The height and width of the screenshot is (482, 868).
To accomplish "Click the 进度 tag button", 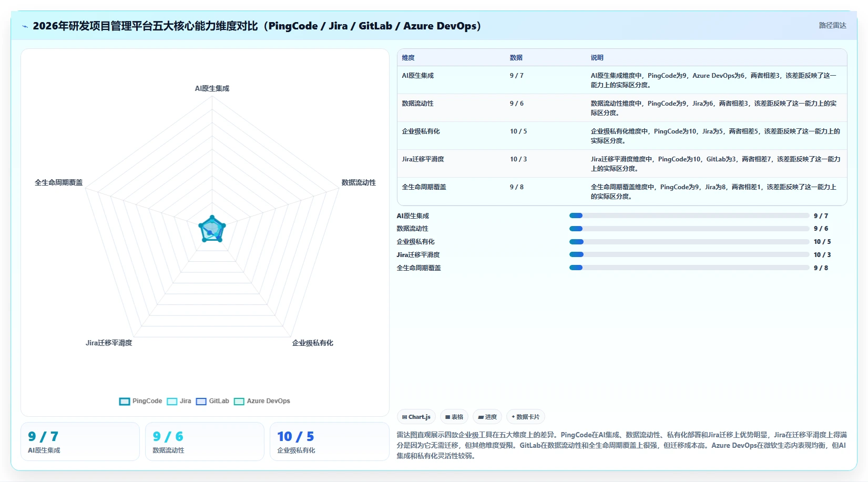I will click(x=487, y=417).
